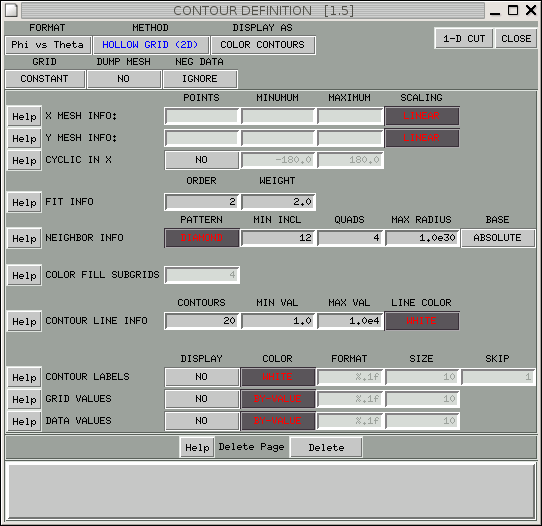This screenshot has height=526, width=542.
Task: Click the Y mesh POINTS field
Action: [202, 138]
